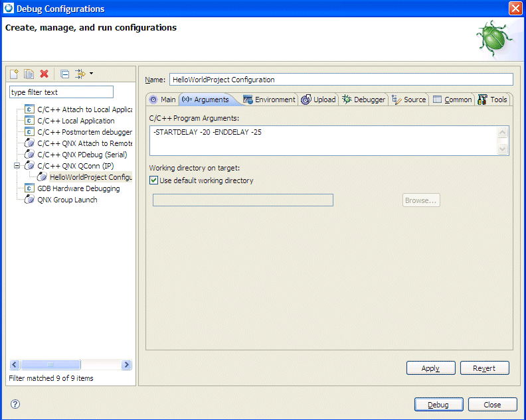Click the Filter launch configurations icon
Image resolution: width=526 pixels, height=420 pixels.
point(80,74)
